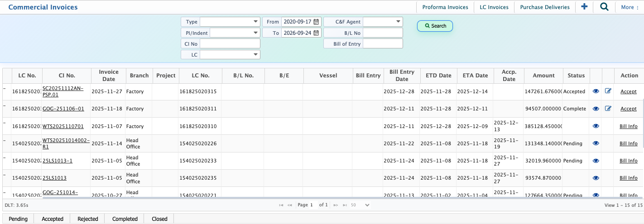Open the invoice link SC20251112AN-PSP.01

(x=63, y=91)
